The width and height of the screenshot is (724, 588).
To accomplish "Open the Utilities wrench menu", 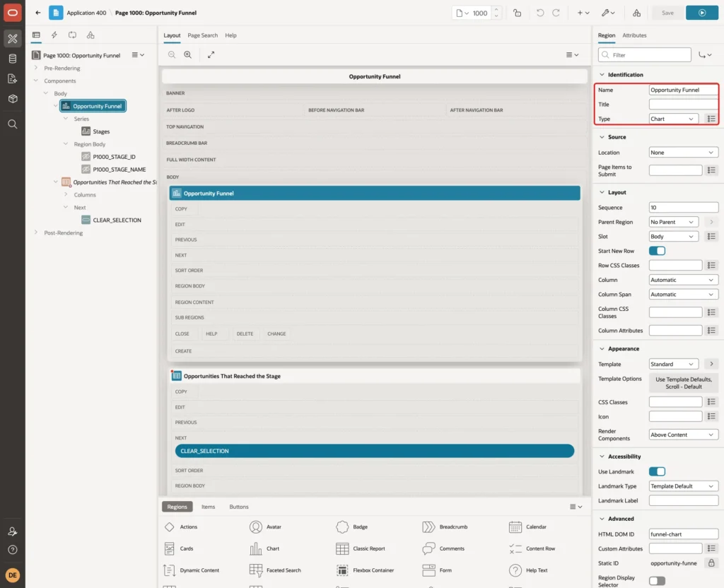I will pos(608,13).
